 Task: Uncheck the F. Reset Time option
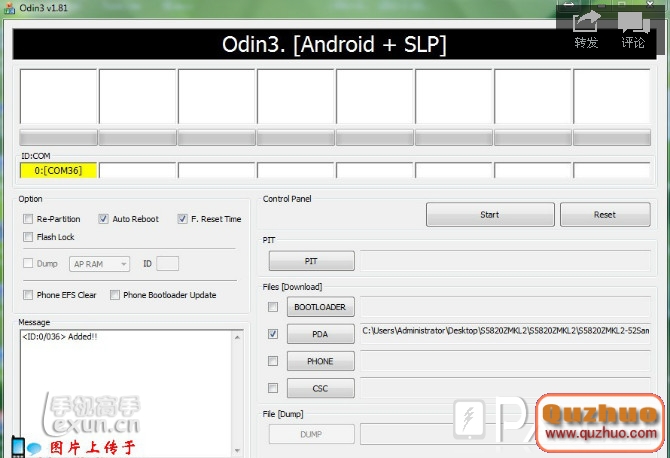[182, 219]
